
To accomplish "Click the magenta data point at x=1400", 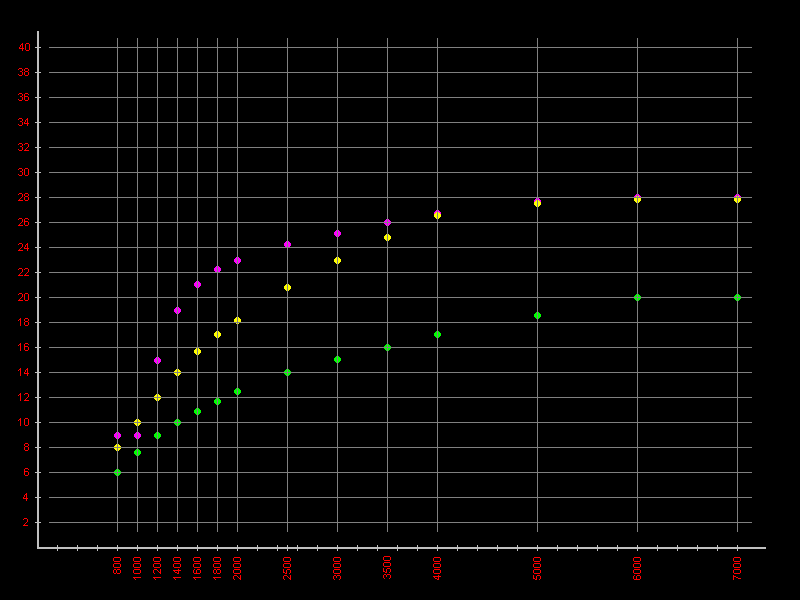I will (177, 310).
